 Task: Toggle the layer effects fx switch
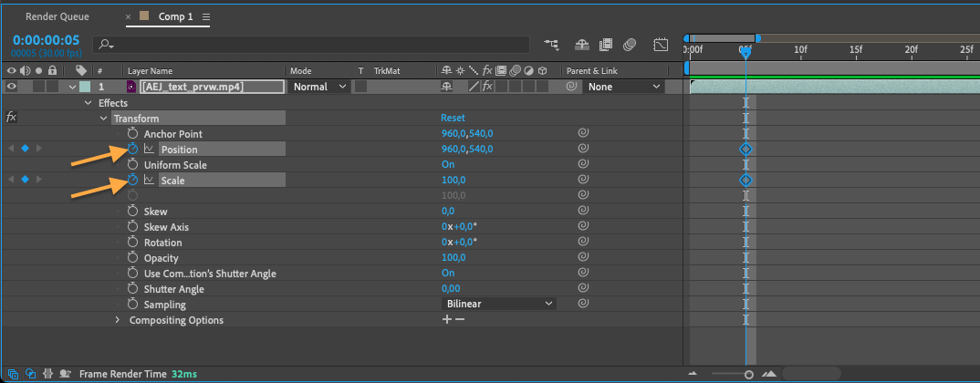[487, 87]
